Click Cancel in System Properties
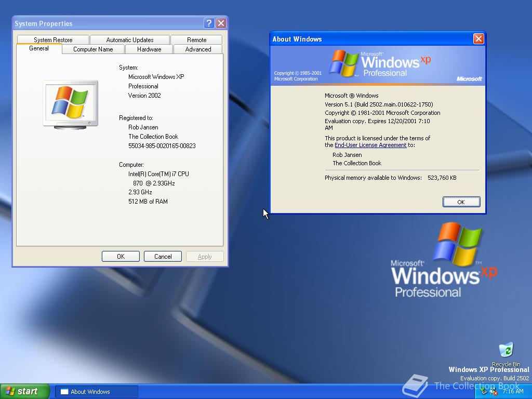Image resolution: width=532 pixels, height=399 pixels. point(163,257)
